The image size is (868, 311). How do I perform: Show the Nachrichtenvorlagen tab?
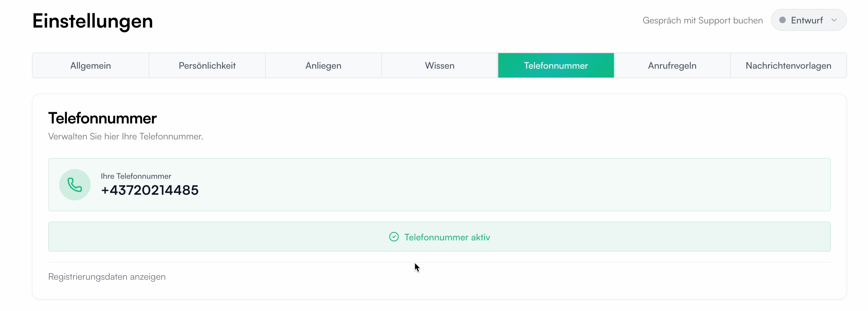[788, 65]
